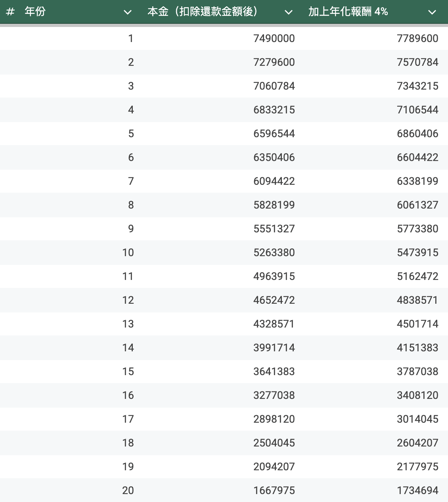Select the 年份 column header label
Image resolution: width=448 pixels, height=502 pixels.
35,12
